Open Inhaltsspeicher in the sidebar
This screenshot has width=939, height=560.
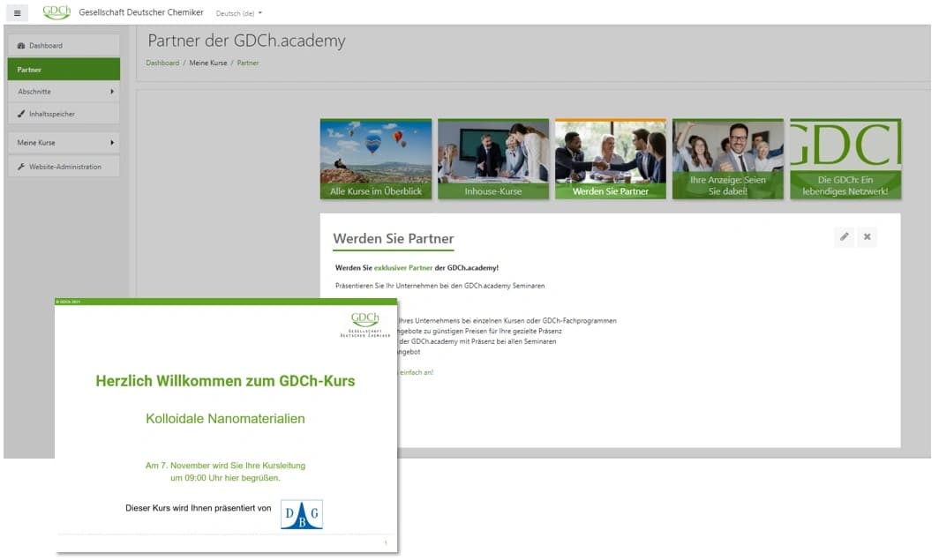click(64, 114)
